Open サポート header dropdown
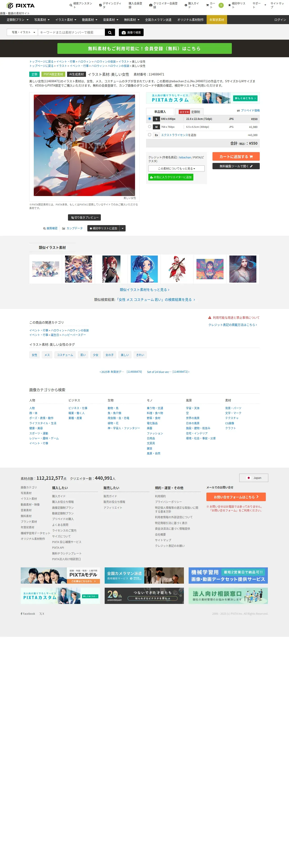The image size is (289, 868). [259, 5]
